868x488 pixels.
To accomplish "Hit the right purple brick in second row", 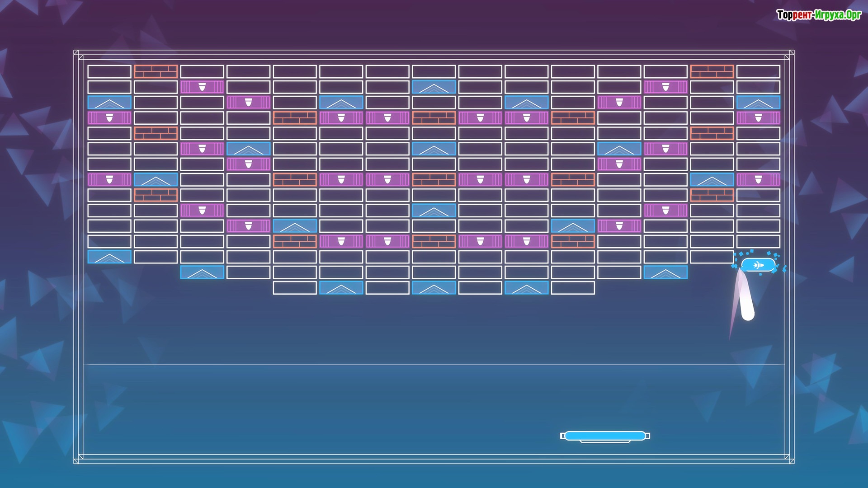I will [x=665, y=87].
